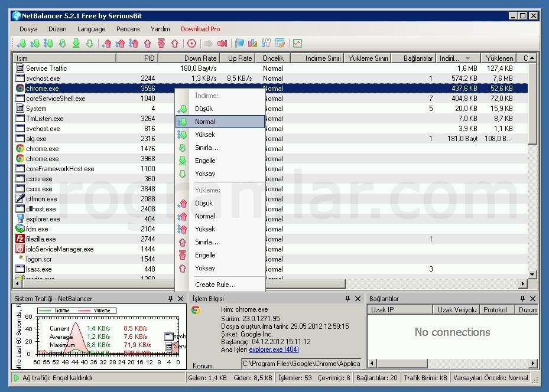Choose Sınırla... under Yükleme in context menu

point(220,242)
